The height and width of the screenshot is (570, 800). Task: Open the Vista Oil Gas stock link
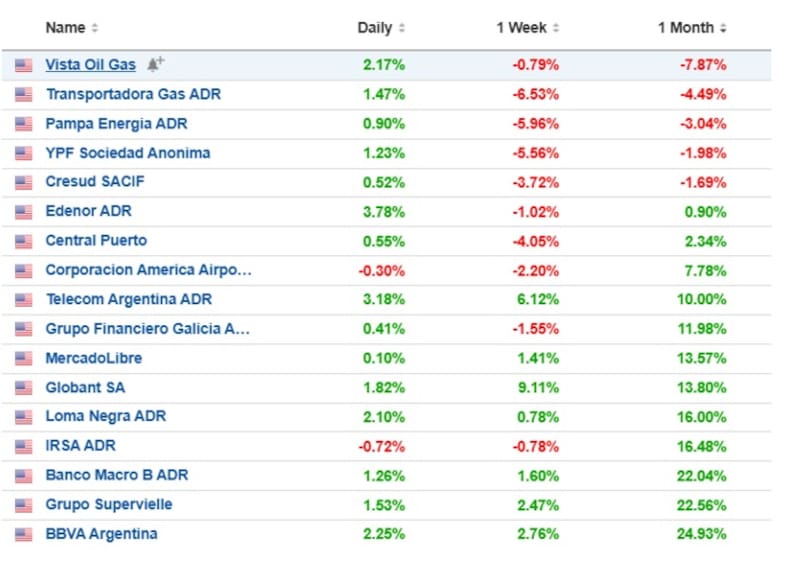90,65
